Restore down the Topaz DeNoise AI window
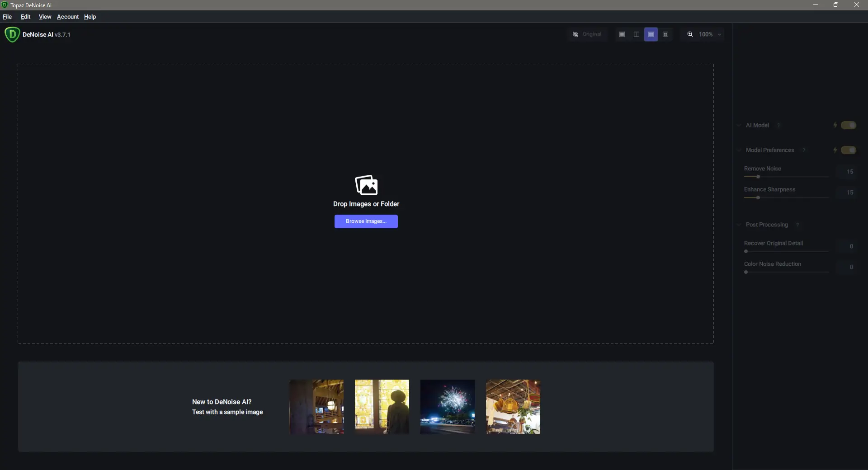Screen dimensions: 868x470 [x=836, y=5]
